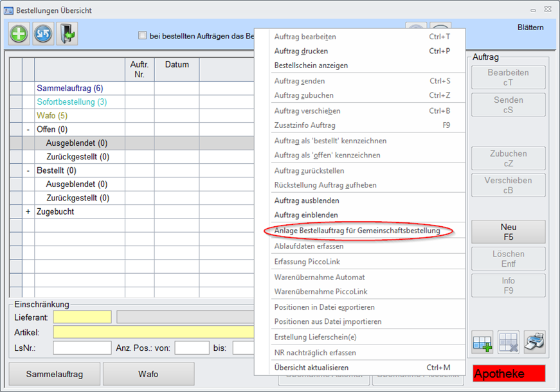Click the green plus new order icon

[x=19, y=33]
